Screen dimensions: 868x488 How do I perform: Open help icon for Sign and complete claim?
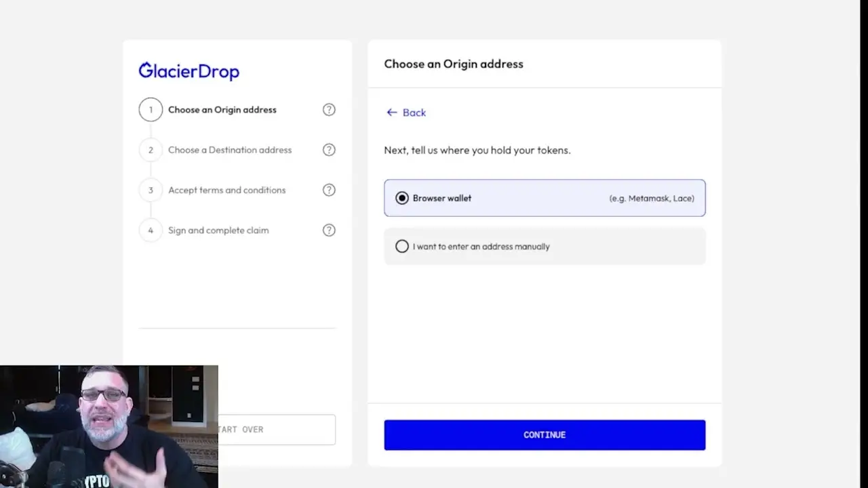point(329,230)
